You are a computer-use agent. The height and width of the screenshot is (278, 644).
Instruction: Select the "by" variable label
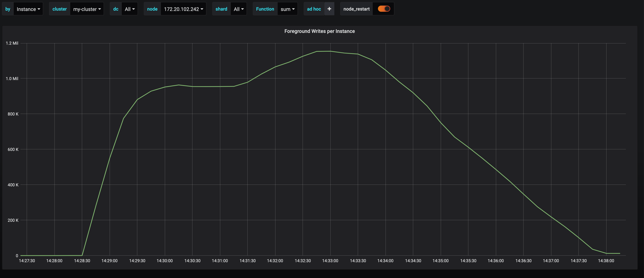click(x=8, y=9)
